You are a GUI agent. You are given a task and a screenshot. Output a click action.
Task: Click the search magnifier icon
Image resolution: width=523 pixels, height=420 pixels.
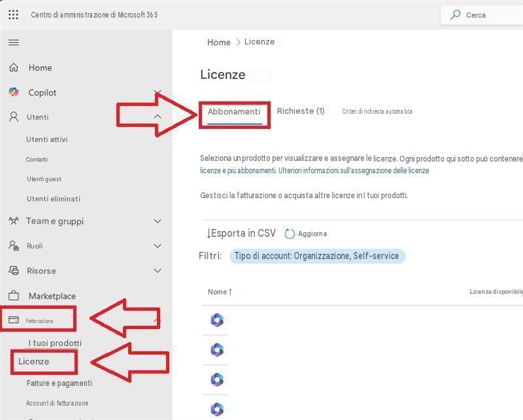(455, 14)
